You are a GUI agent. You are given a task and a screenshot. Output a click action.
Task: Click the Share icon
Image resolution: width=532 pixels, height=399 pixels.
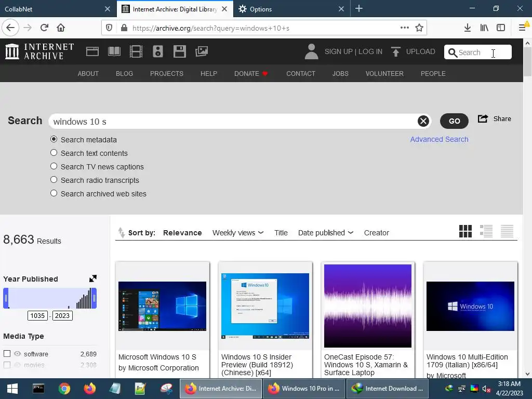pos(483,119)
